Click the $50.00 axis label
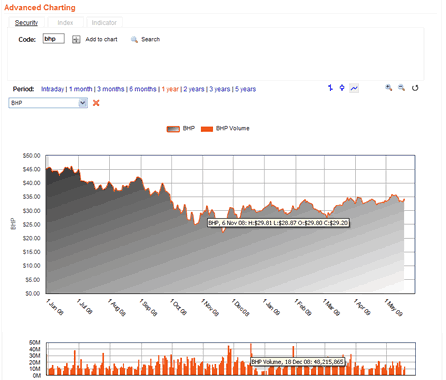Viewport: 446px width, 380px height. point(32,156)
